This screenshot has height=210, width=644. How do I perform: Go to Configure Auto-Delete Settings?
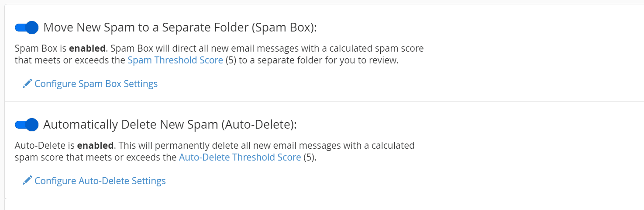pos(100,181)
